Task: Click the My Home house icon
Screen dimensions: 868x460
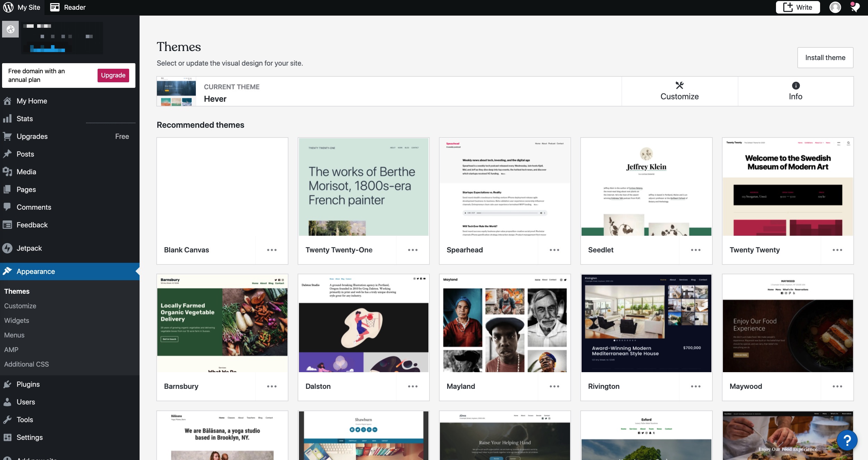Action: [x=7, y=101]
